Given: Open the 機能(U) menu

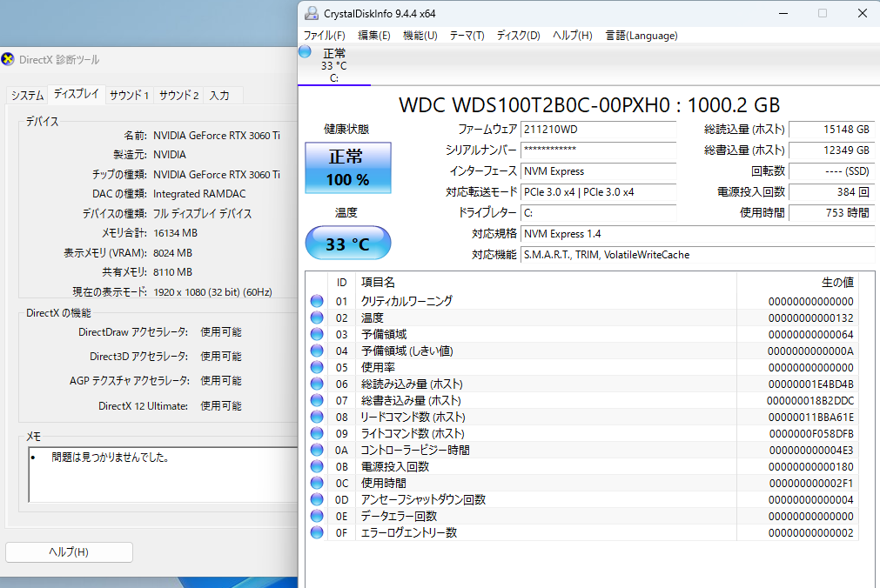Looking at the screenshot, I should pyautogui.click(x=420, y=36).
